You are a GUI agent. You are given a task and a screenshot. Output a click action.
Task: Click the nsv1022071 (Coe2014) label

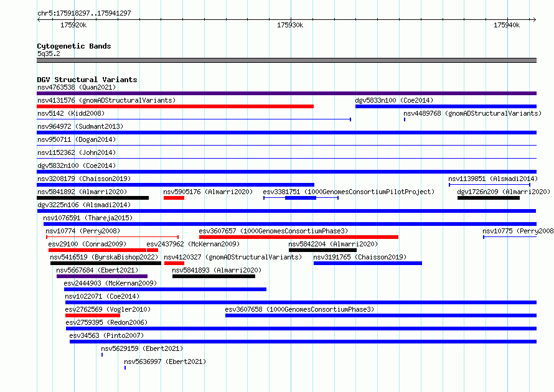(x=102, y=296)
